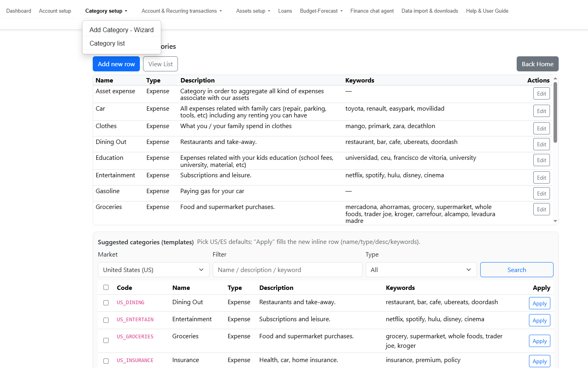Click the Gasoline name cell
The image size is (588, 368).
(107, 191)
